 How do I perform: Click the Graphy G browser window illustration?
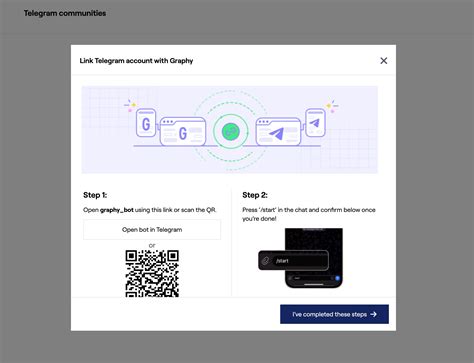click(x=183, y=131)
